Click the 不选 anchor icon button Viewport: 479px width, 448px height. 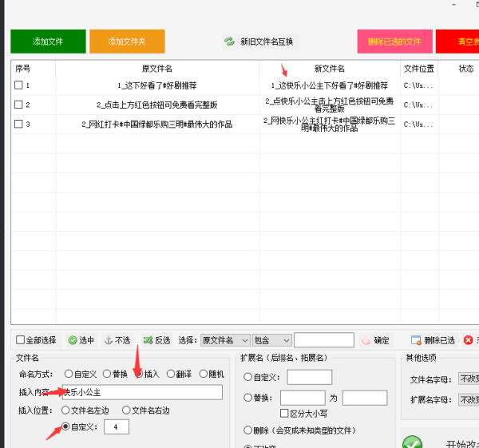(109, 340)
